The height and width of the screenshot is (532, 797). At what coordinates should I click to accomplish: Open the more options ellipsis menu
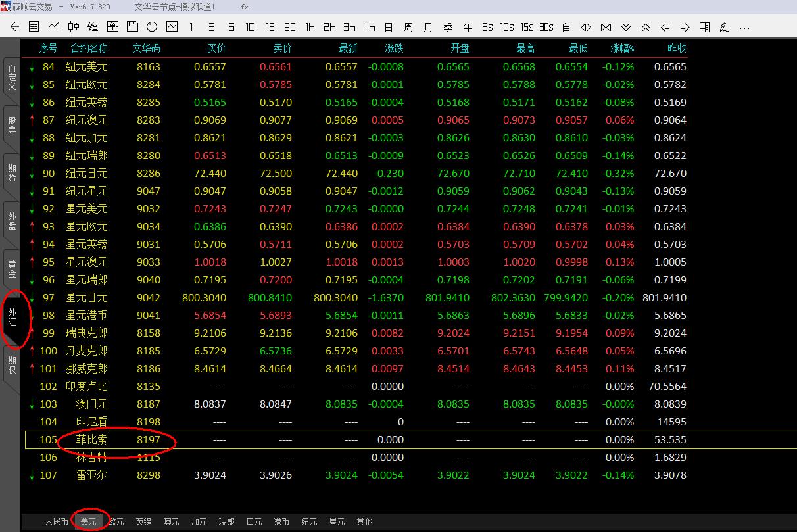pos(744,27)
